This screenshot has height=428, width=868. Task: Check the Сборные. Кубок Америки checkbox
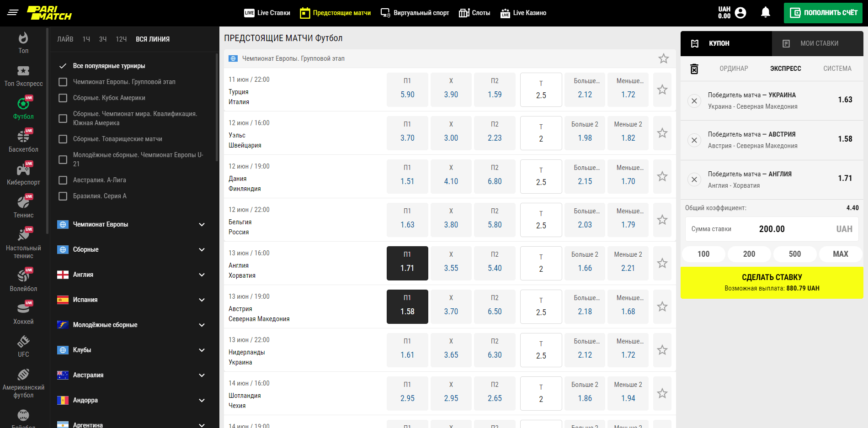tap(63, 98)
